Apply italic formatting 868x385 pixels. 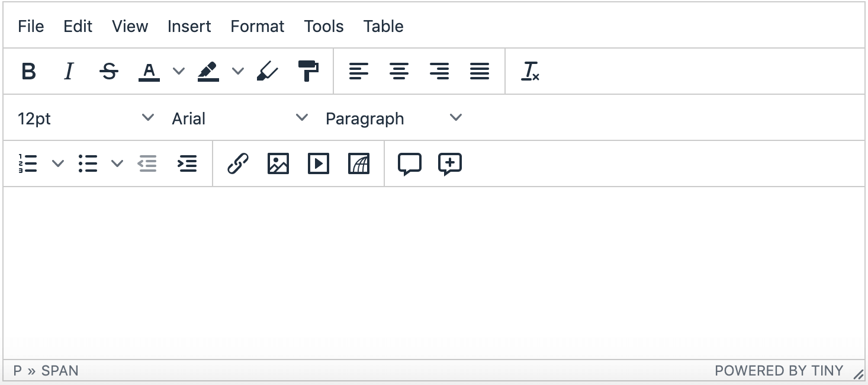tap(68, 71)
